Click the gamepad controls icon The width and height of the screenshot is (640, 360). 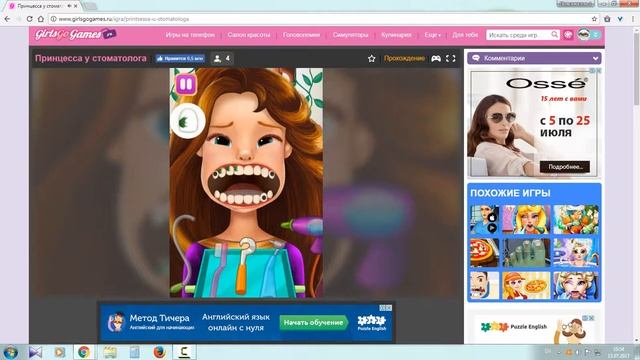[x=436, y=59]
